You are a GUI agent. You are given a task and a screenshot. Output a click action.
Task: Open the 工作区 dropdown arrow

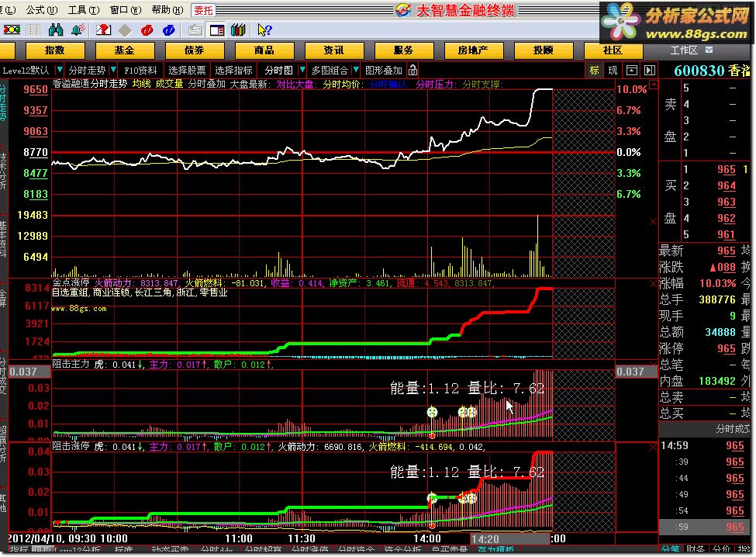click(x=709, y=50)
